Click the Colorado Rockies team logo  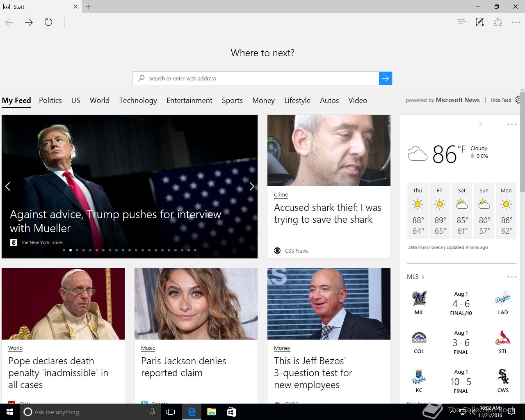pos(419,338)
